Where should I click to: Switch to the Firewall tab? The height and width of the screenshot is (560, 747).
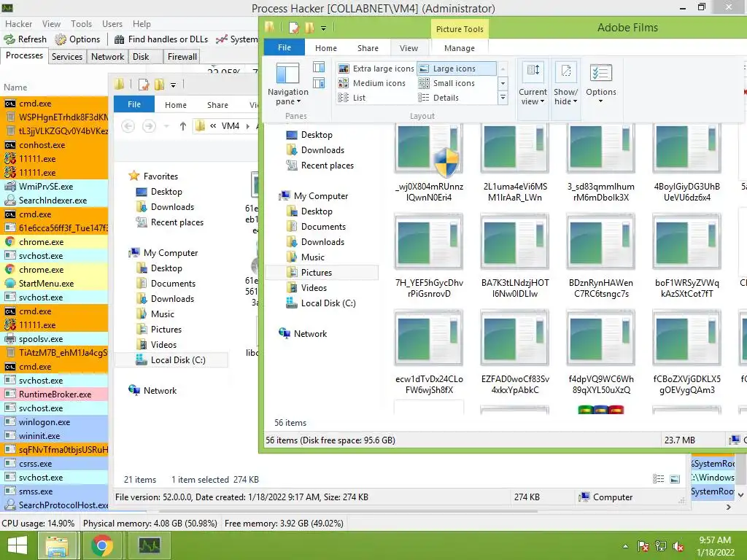[x=182, y=57]
